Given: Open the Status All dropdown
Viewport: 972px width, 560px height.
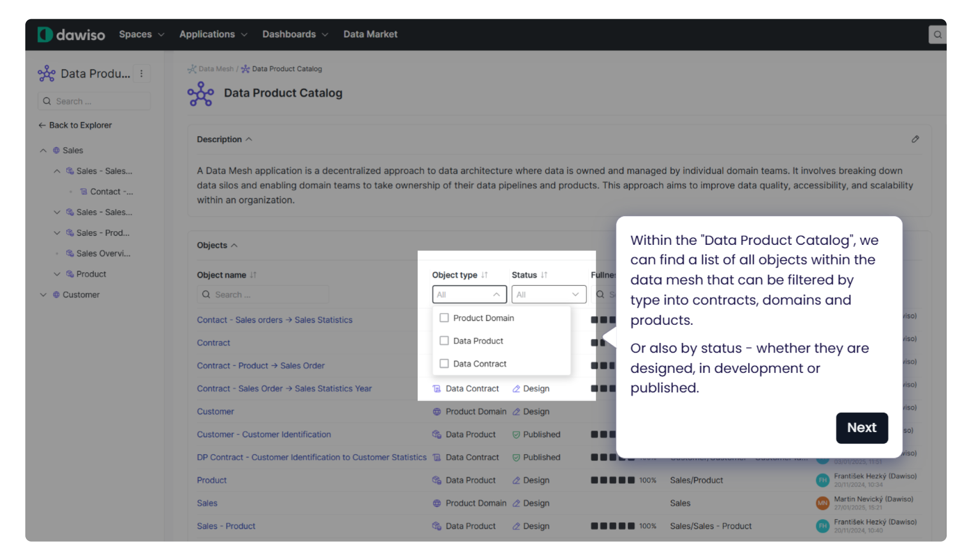Looking at the screenshot, I should click(x=548, y=294).
